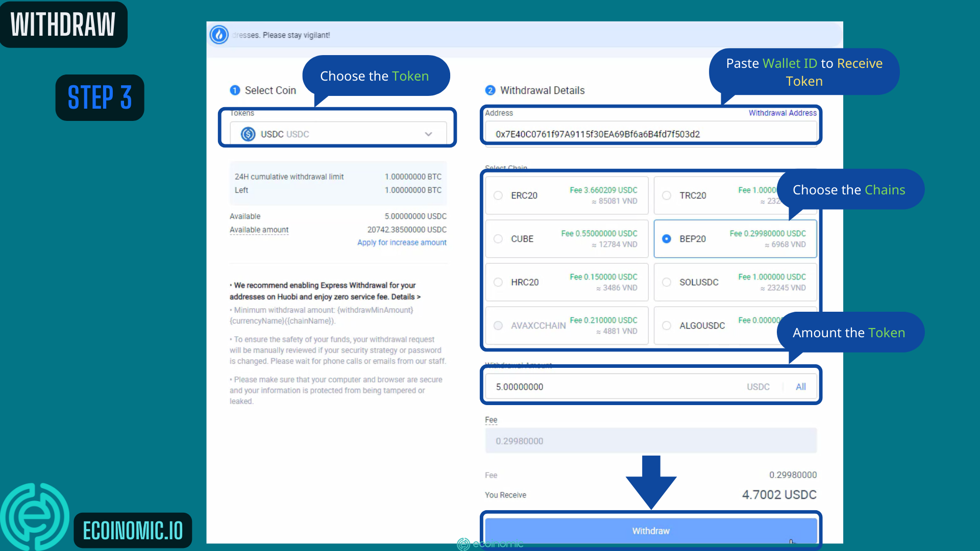Viewport: 980px width, 551px height.
Task: Expand the Tokens dropdown chevron
Action: pos(428,134)
